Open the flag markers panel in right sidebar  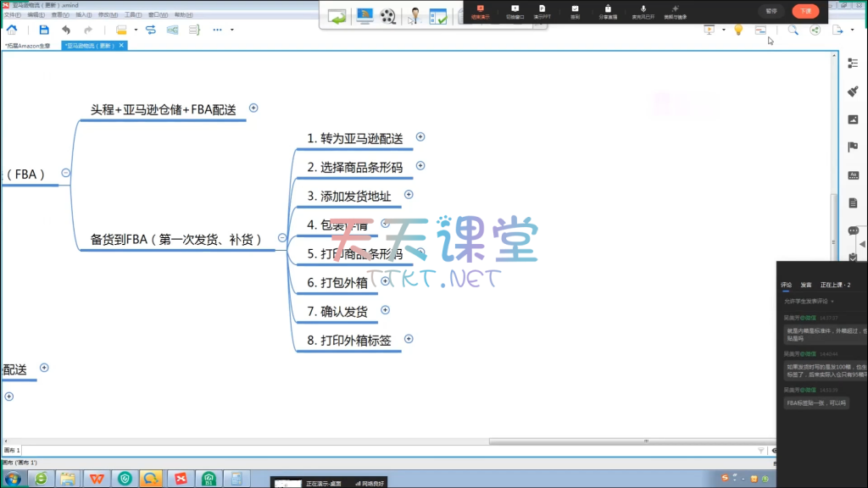(853, 147)
